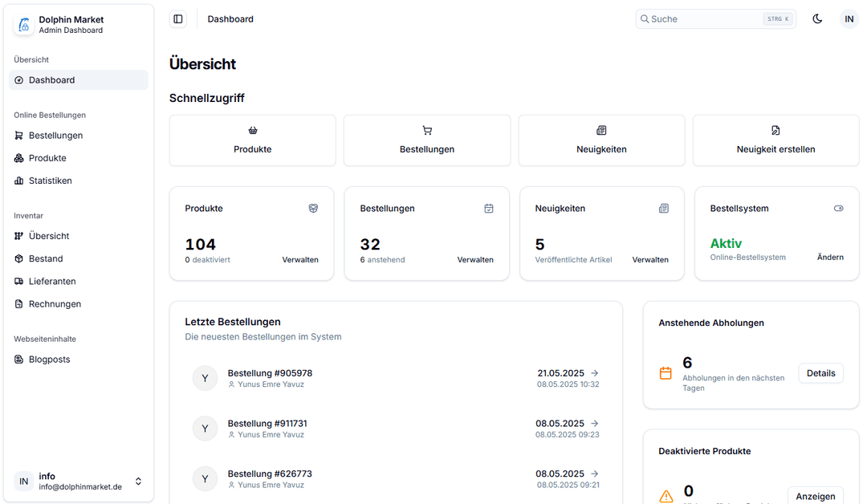Click the Bestellungen cart icon in sidebar
The image size is (867, 504).
pyautogui.click(x=18, y=136)
